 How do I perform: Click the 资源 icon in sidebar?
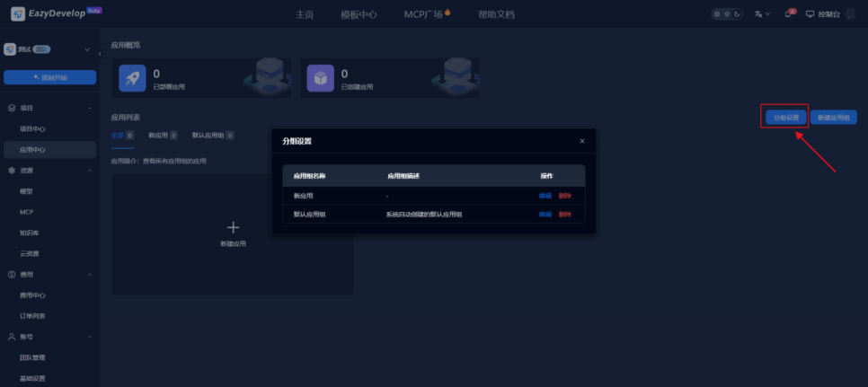12,171
